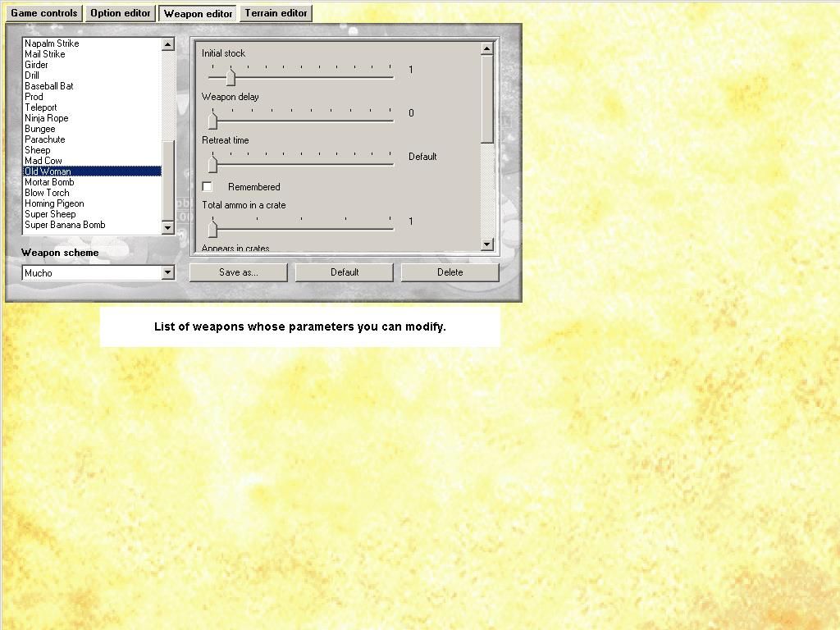Image resolution: width=840 pixels, height=630 pixels.
Task: Click the Delete scheme button
Action: (450, 272)
